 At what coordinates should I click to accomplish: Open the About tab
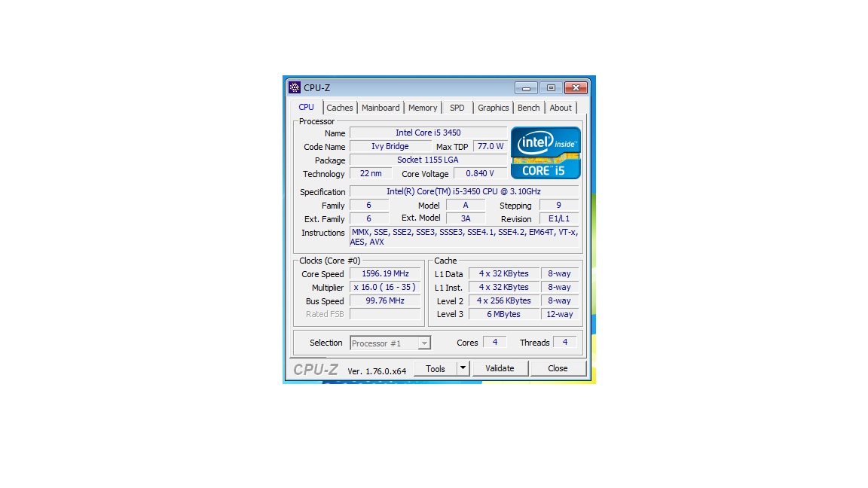[561, 108]
